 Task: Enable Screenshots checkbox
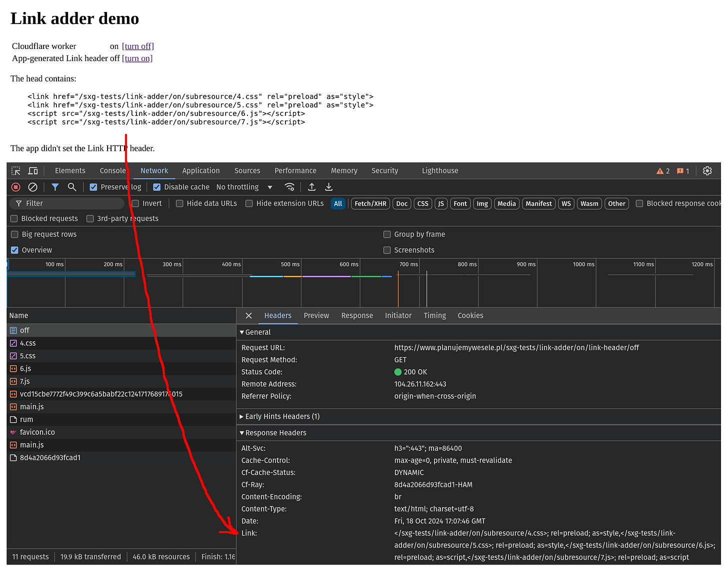click(387, 250)
